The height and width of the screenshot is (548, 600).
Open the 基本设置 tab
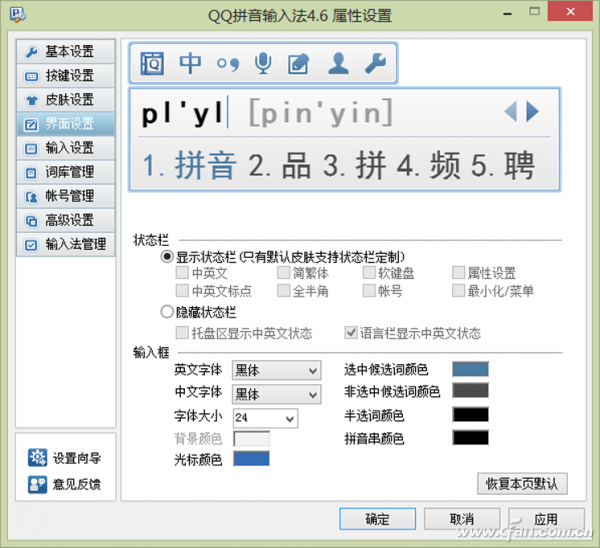pos(65,52)
